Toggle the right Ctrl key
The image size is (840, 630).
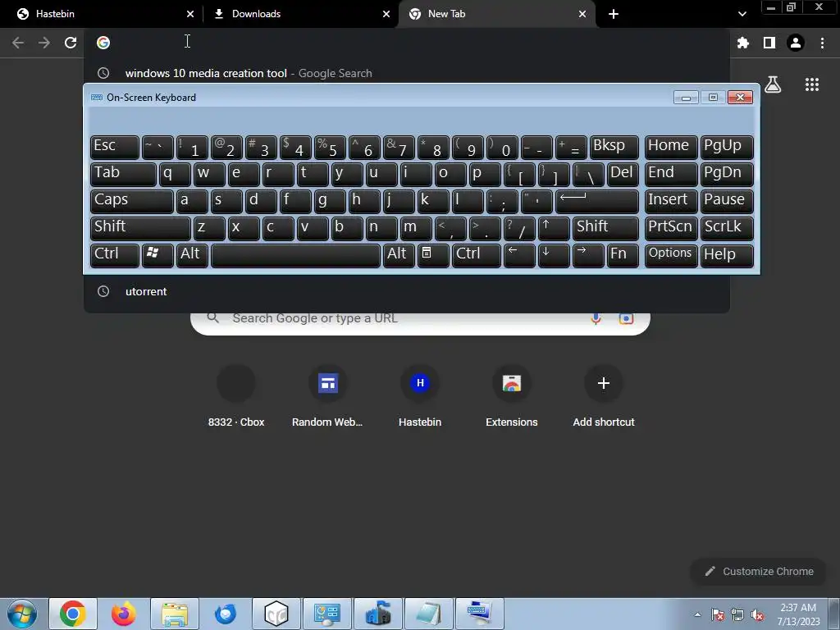(477, 256)
